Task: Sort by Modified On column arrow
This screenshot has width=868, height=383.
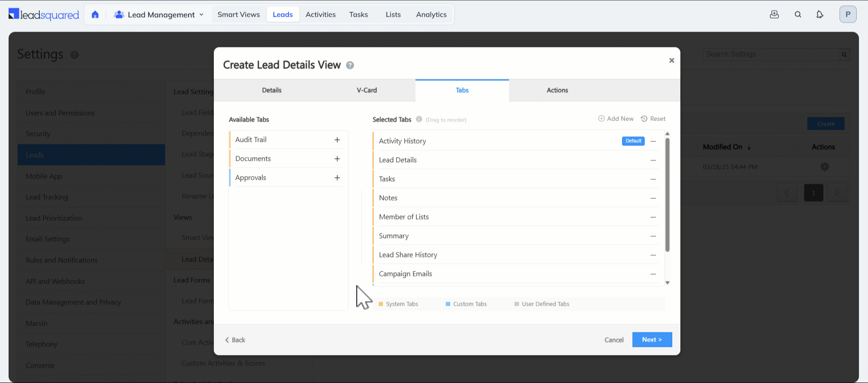Action: point(749,147)
